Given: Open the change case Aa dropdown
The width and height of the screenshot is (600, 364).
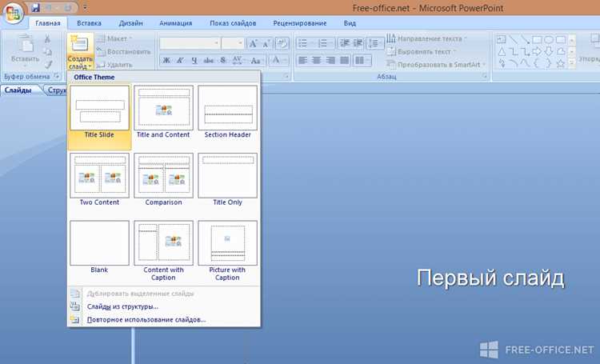Looking at the screenshot, I should (x=256, y=61).
